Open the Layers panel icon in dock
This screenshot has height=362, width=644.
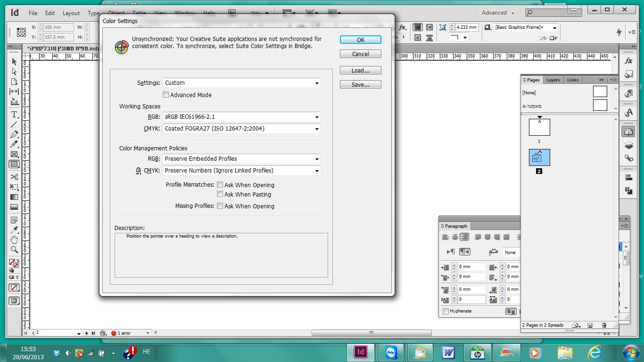628,145
